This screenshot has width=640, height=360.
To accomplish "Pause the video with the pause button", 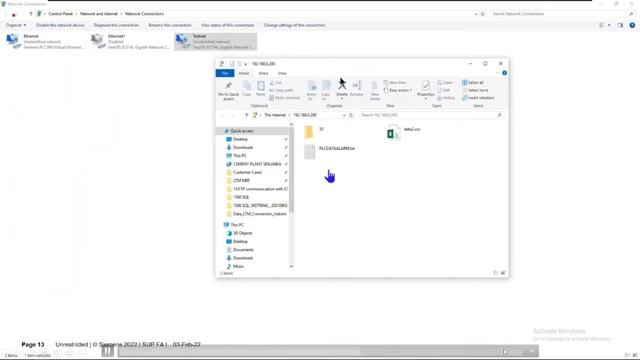I will (x=108, y=351).
